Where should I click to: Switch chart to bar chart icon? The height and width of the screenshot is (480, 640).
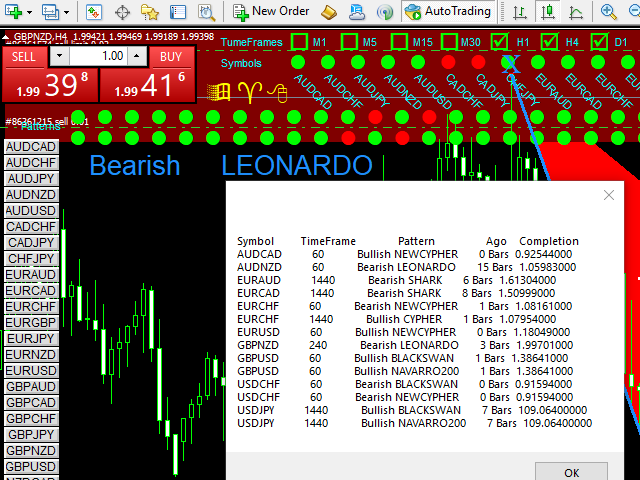[520, 12]
